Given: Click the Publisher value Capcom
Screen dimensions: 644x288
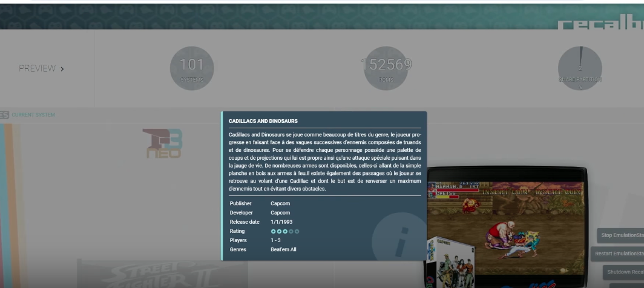Looking at the screenshot, I should click(x=280, y=203).
